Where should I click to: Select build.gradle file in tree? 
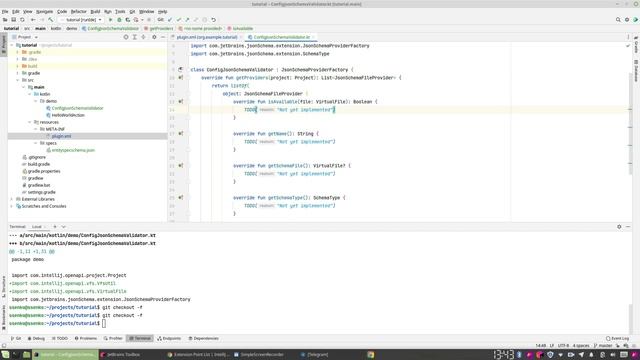pos(38,164)
